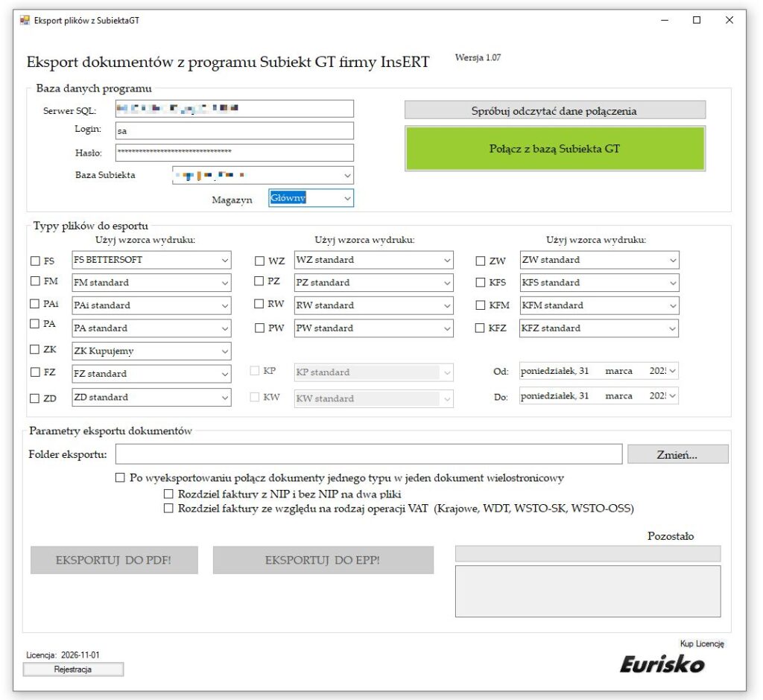The image size is (763, 700).
Task: Select the KFS checkbox
Action: tap(481, 283)
